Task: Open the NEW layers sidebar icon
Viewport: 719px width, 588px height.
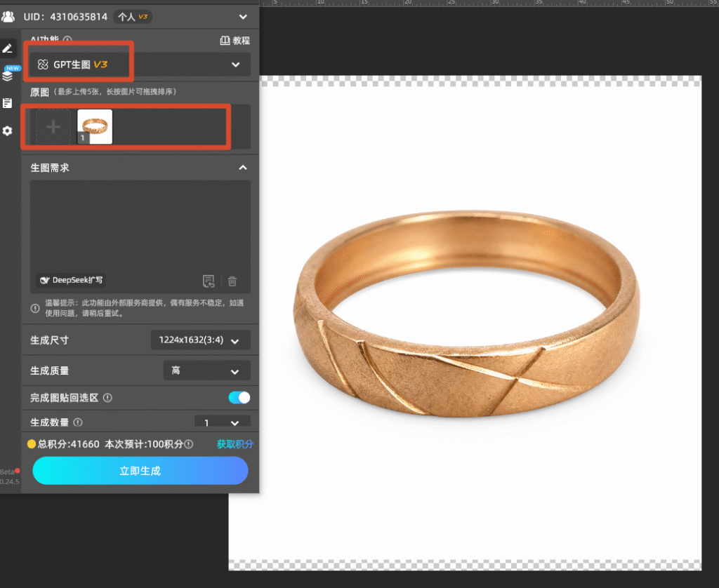Action: point(8,75)
